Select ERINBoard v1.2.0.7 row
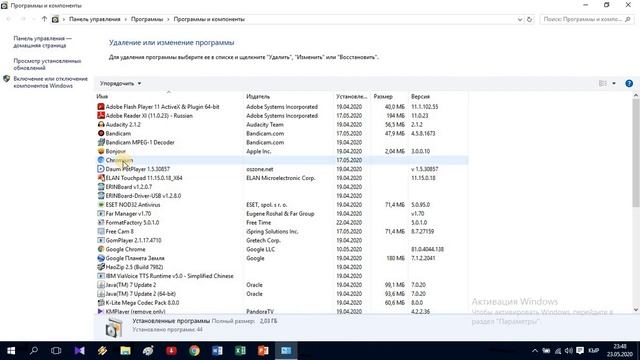 click(282, 187)
